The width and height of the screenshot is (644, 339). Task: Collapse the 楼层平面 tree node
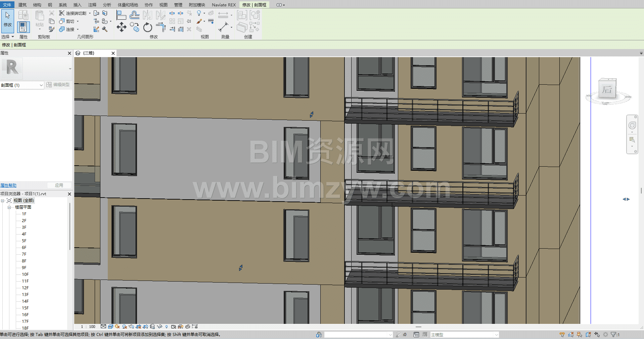pyautogui.click(x=9, y=207)
